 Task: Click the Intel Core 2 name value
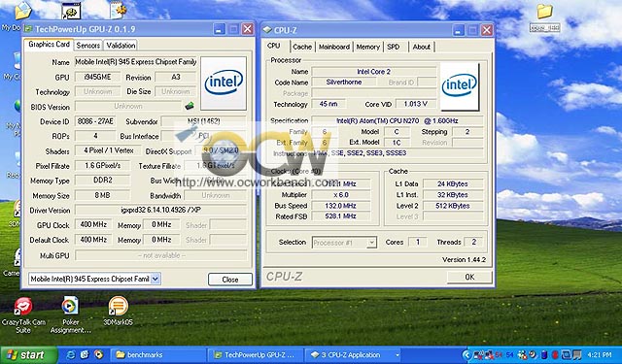[x=373, y=72]
